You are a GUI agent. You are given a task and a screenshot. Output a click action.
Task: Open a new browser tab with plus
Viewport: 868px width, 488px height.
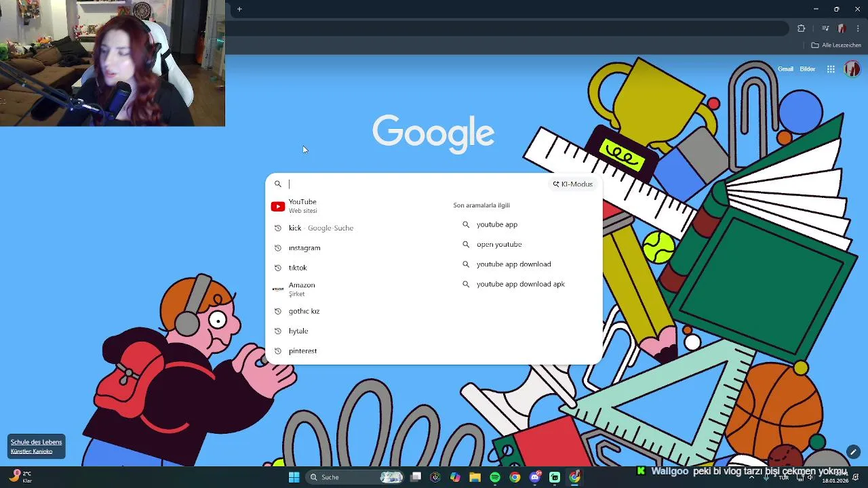click(x=239, y=9)
